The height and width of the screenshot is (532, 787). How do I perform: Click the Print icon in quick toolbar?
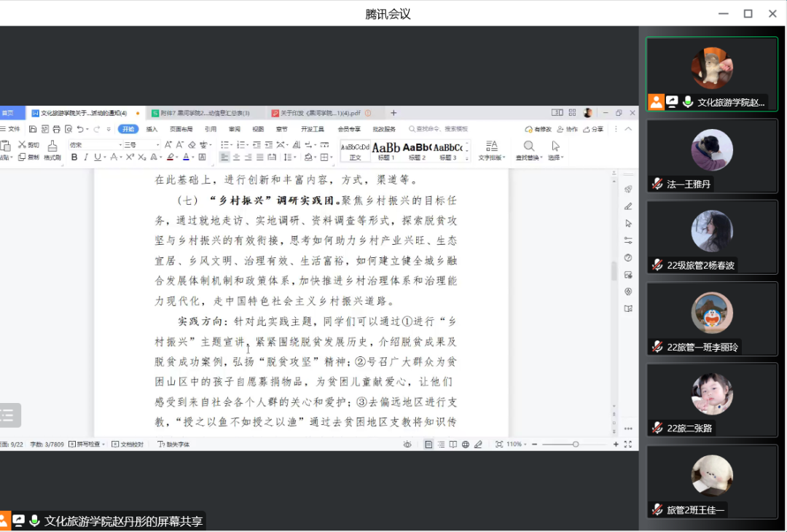(x=56, y=129)
